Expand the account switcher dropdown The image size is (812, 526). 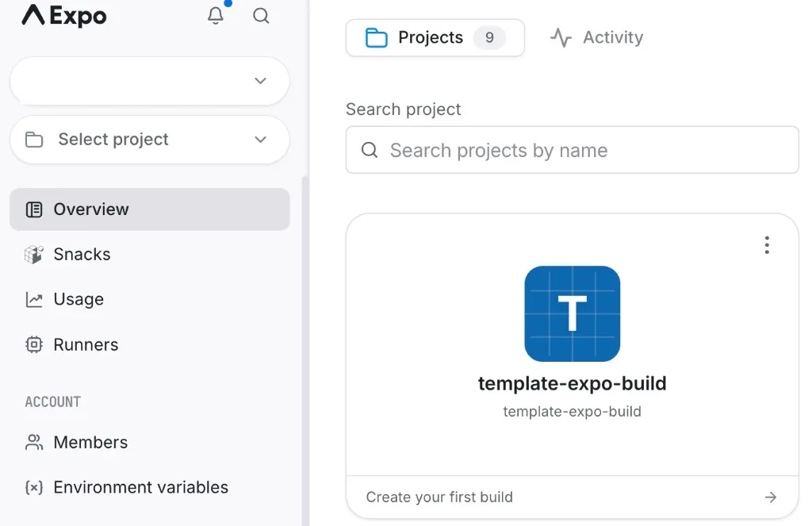click(150, 81)
